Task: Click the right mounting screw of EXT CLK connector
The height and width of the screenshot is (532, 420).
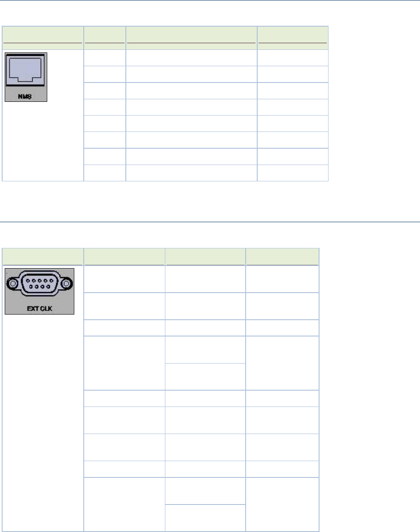Action: pyautogui.click(x=66, y=284)
